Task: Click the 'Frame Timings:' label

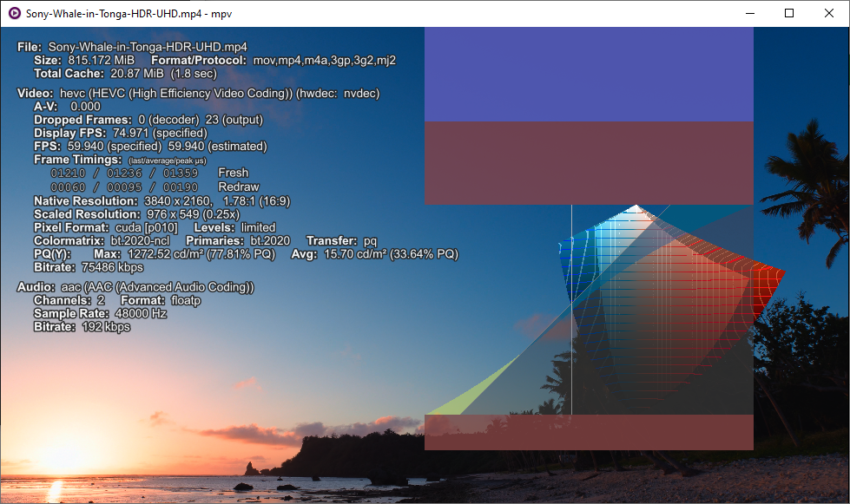Action: tap(77, 160)
